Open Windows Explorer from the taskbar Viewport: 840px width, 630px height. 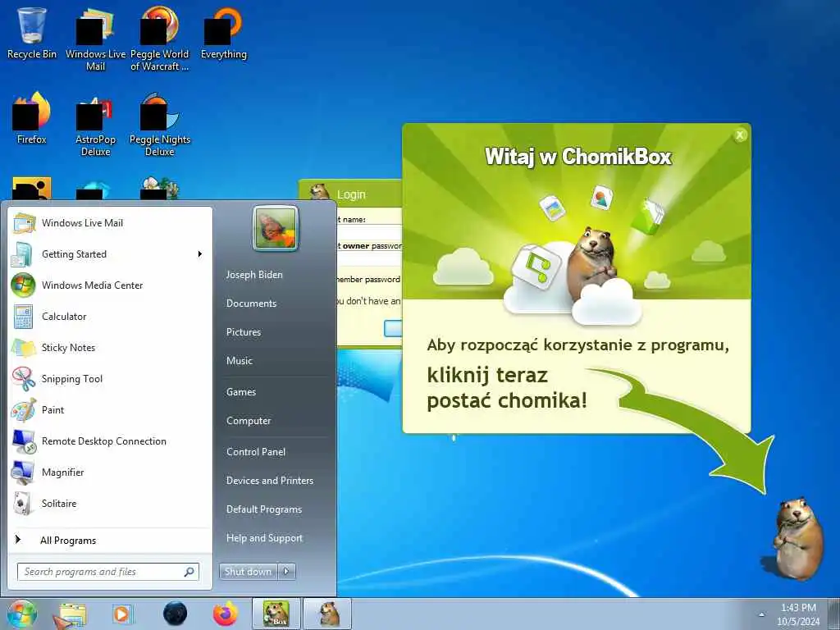[x=72, y=614]
